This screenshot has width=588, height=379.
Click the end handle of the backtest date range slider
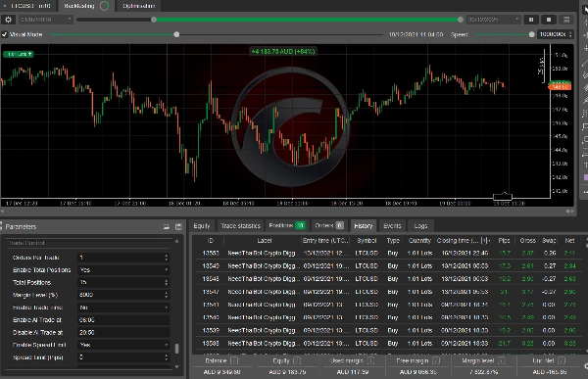tap(461, 20)
